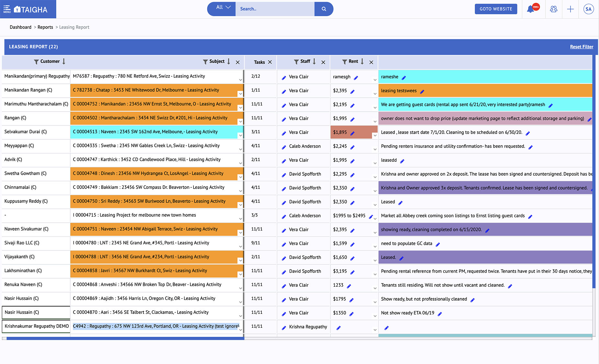599x364 pixels.
Task: Edit note pencil after 'Not show ready ETA 06/19'
Action: (x=440, y=314)
